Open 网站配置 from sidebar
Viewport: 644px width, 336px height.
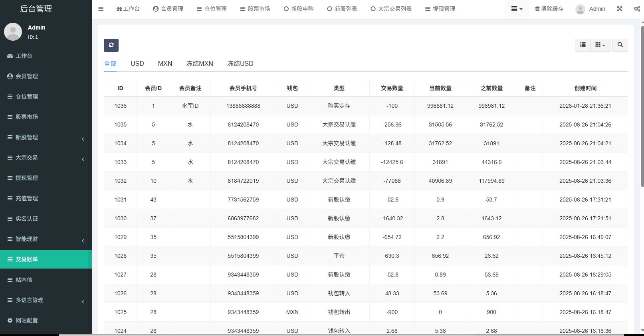(26, 320)
